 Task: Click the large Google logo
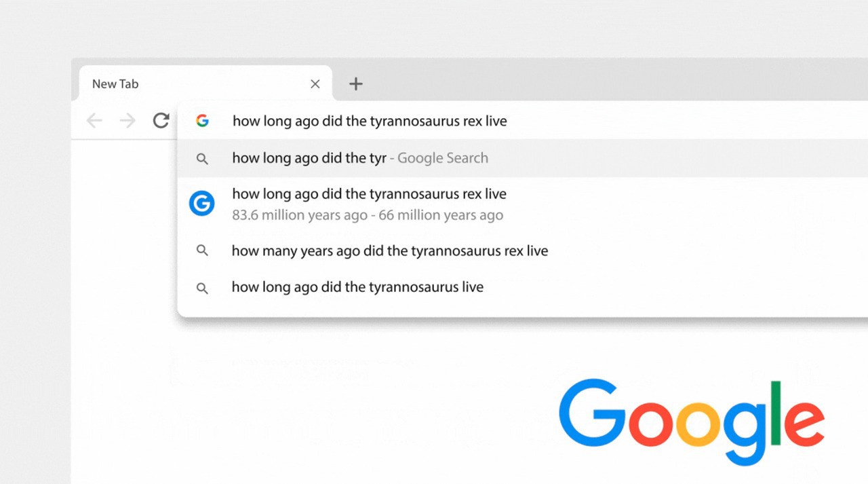point(691,421)
